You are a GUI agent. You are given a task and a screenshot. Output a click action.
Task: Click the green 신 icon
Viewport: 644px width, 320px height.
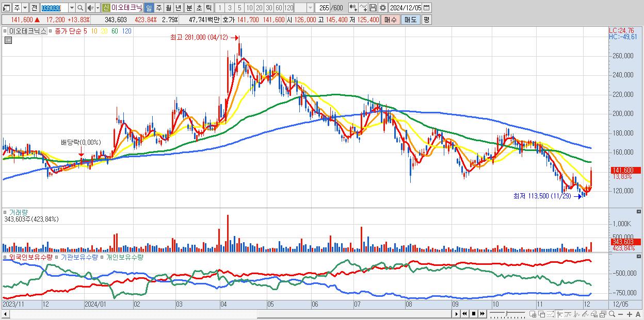(106, 8)
